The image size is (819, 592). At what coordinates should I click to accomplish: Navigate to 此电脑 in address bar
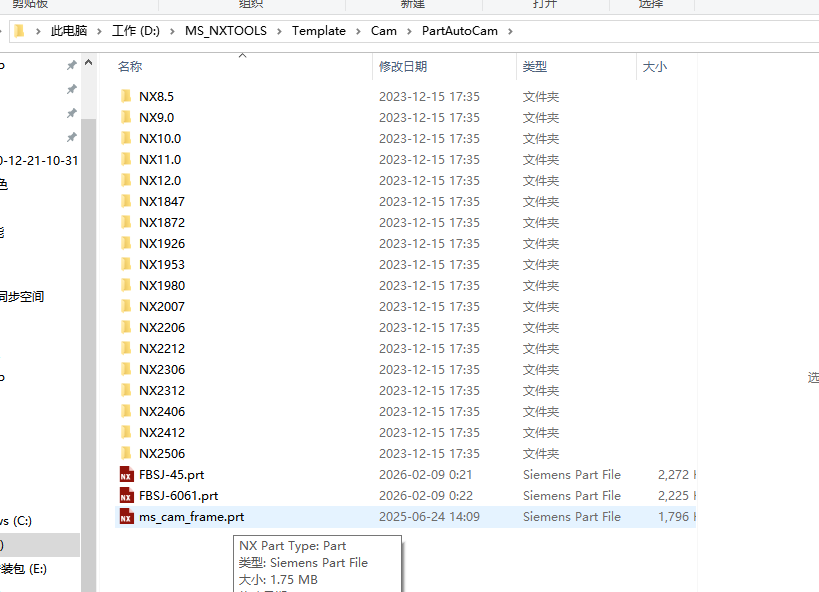click(69, 31)
